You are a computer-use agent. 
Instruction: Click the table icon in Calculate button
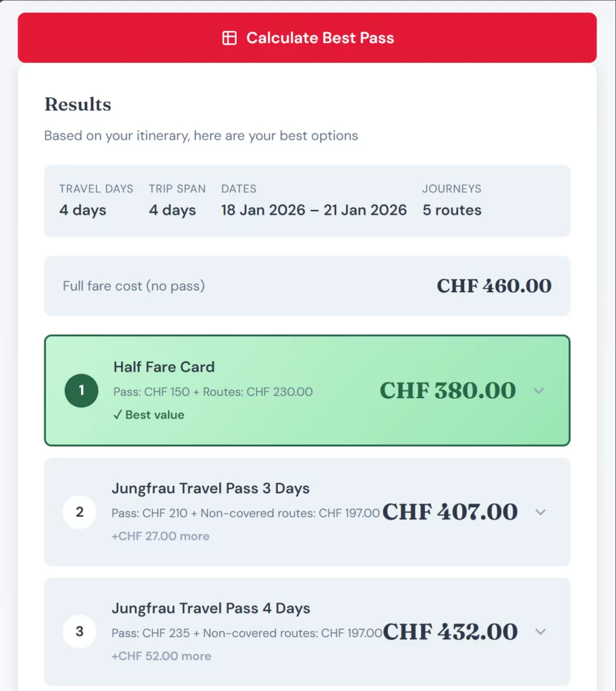(229, 38)
